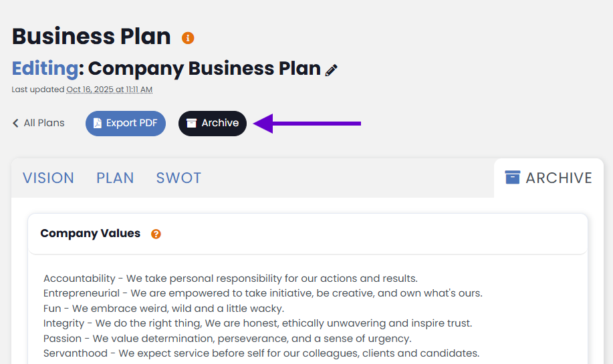Image resolution: width=613 pixels, height=364 pixels.
Task: Select the SWOT tab
Action: click(x=178, y=178)
